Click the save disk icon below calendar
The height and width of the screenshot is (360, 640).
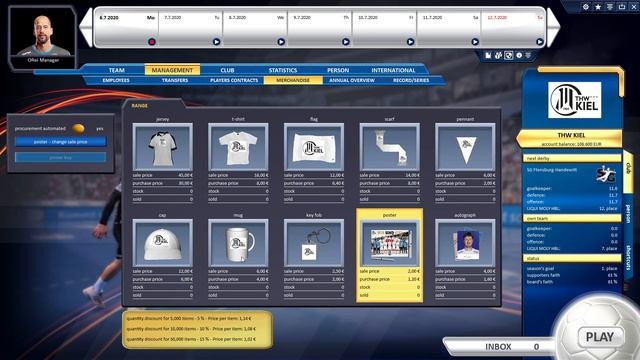[x=488, y=55]
